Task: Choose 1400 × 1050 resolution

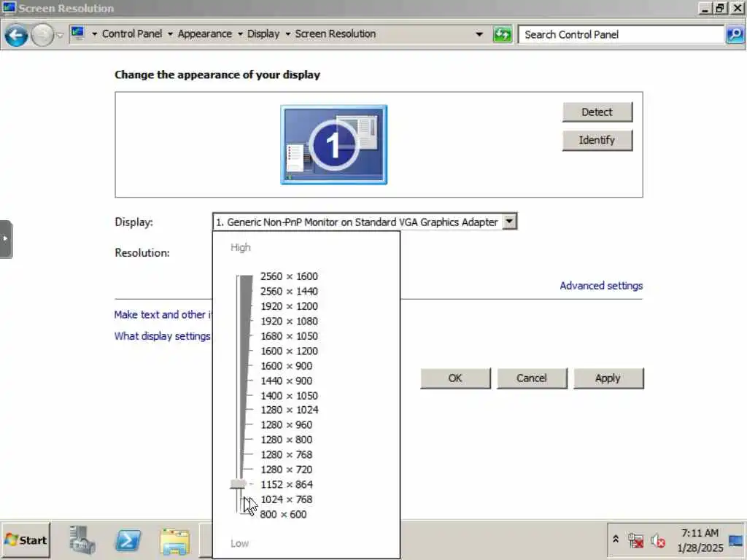Action: tap(289, 396)
